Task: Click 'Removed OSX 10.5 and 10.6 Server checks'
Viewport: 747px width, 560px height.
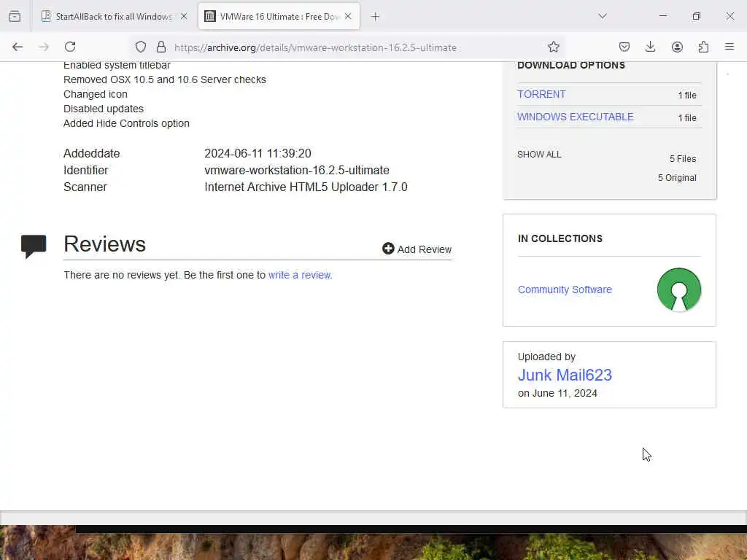Action: click(165, 79)
